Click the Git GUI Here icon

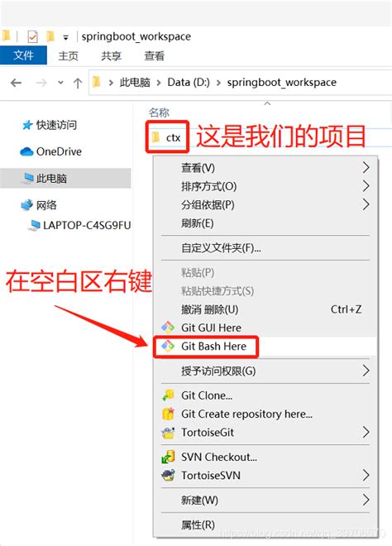[x=167, y=328]
